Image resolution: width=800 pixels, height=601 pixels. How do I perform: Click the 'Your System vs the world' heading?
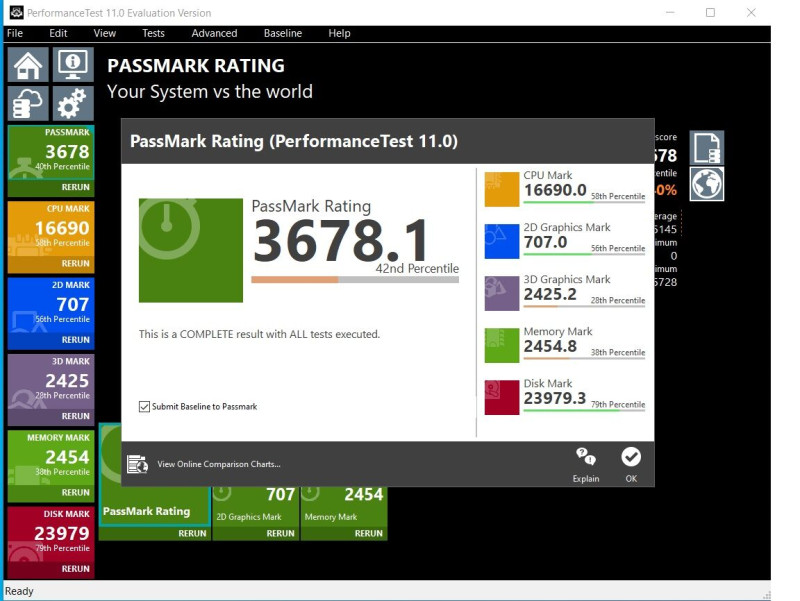[x=210, y=92]
